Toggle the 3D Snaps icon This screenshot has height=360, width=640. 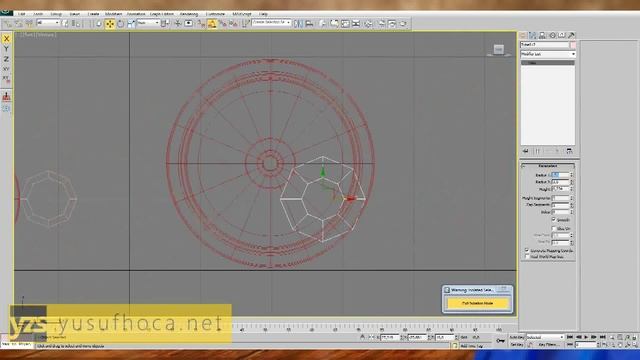(x=201, y=24)
